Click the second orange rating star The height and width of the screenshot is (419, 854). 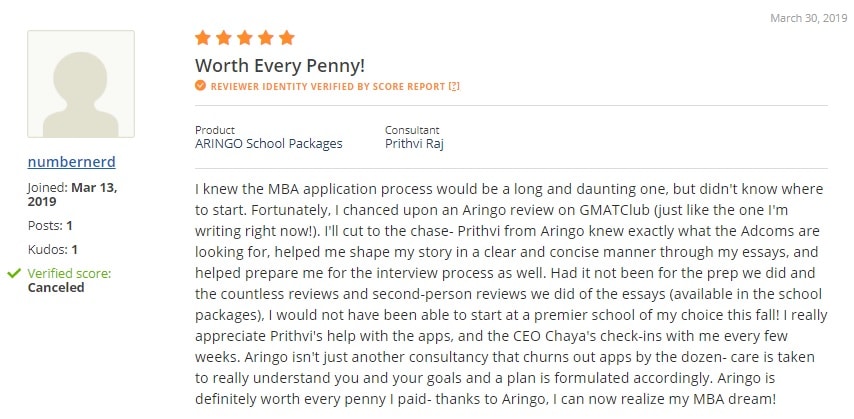click(x=224, y=38)
